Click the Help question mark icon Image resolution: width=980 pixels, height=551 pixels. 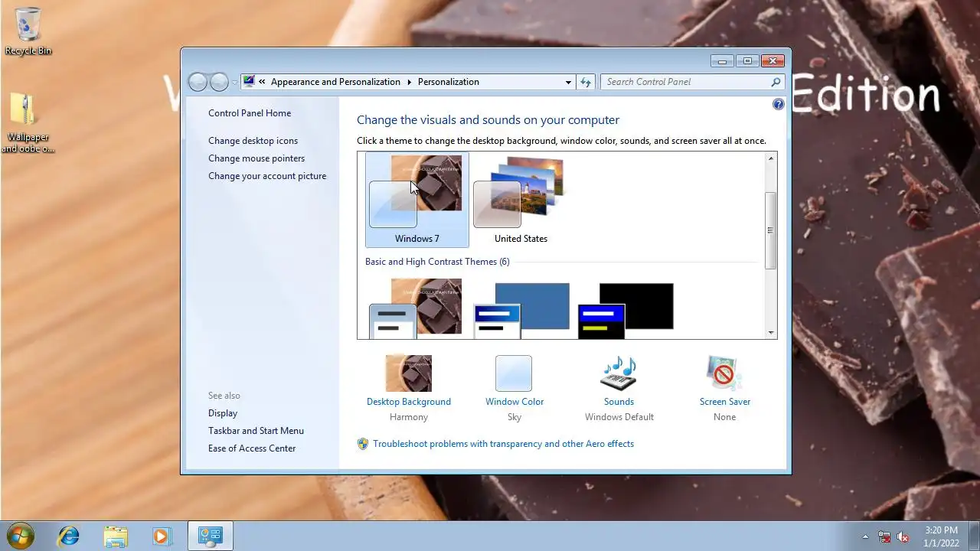pos(779,104)
